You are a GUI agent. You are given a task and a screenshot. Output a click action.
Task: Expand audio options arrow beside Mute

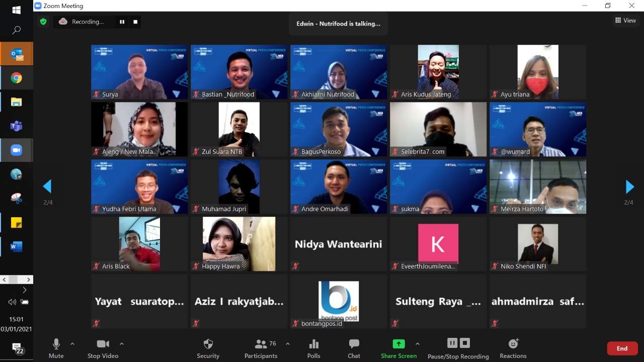tap(72, 344)
